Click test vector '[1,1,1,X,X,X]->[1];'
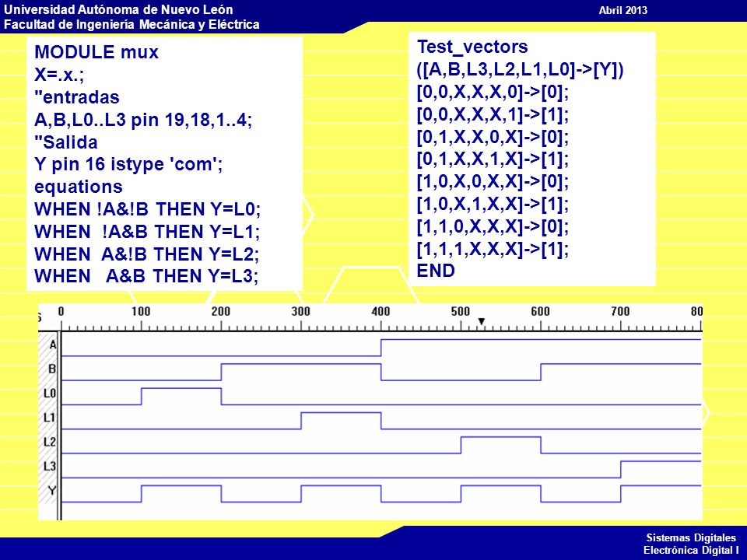747x560 pixels. (493, 249)
